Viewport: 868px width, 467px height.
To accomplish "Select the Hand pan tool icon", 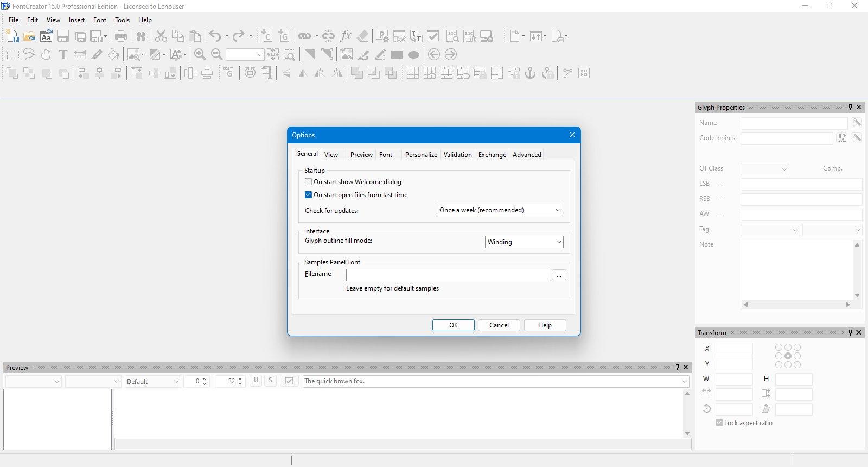I will coord(46,54).
